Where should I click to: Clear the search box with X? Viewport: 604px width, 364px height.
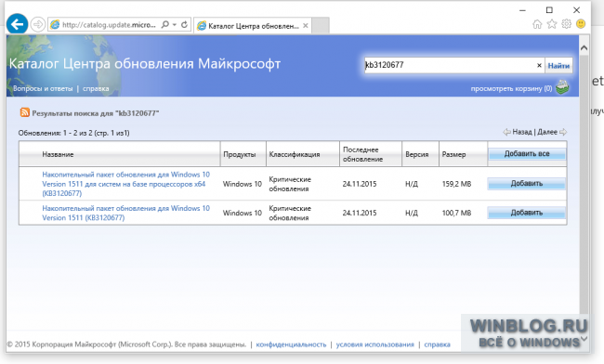tap(539, 65)
